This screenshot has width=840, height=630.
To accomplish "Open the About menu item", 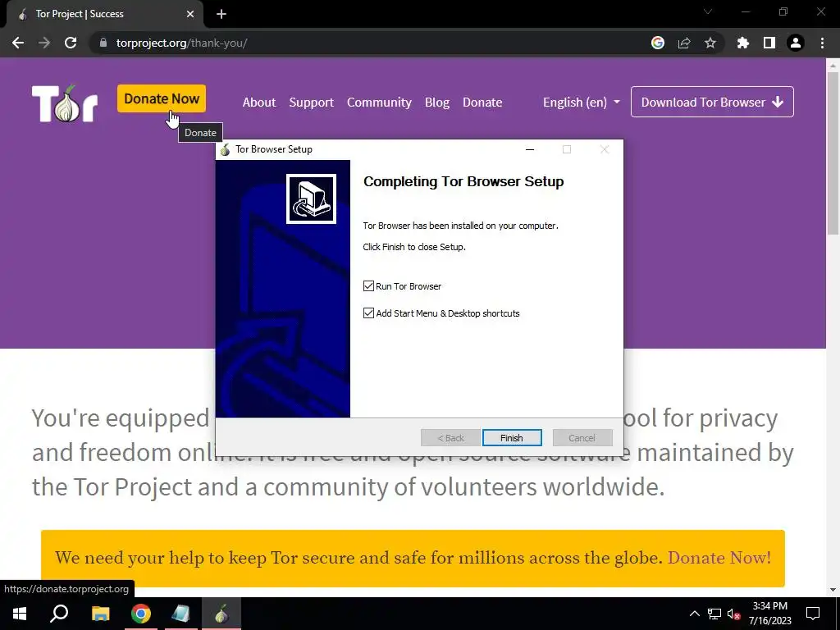I will click(258, 103).
